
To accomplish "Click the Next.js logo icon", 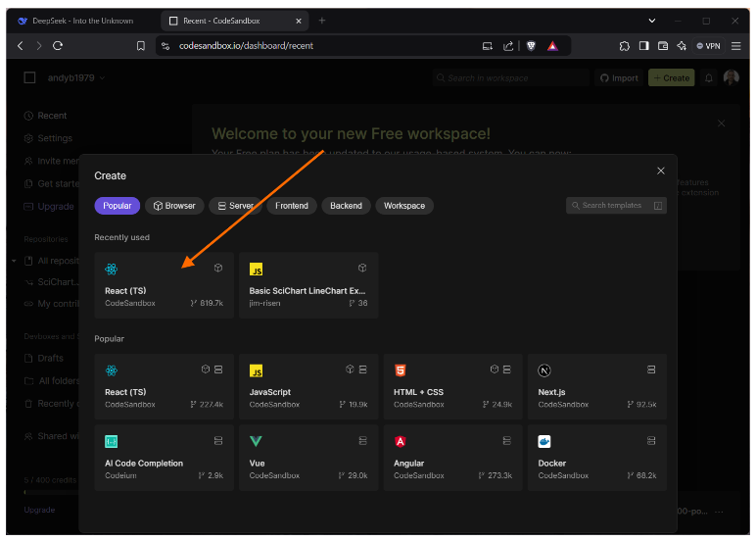I will tap(544, 370).
